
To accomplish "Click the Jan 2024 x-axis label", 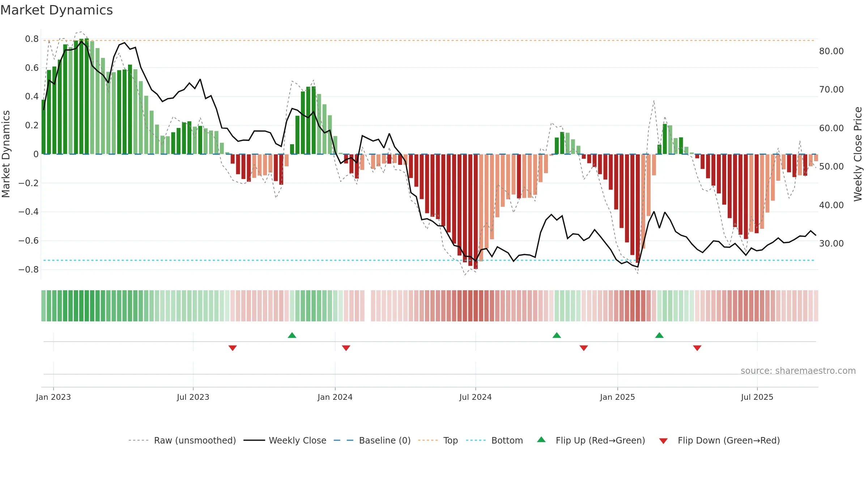I will point(335,397).
